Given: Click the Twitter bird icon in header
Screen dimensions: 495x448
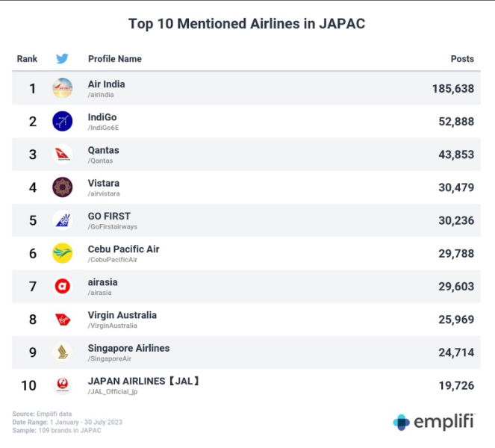Looking at the screenshot, I should (62, 59).
